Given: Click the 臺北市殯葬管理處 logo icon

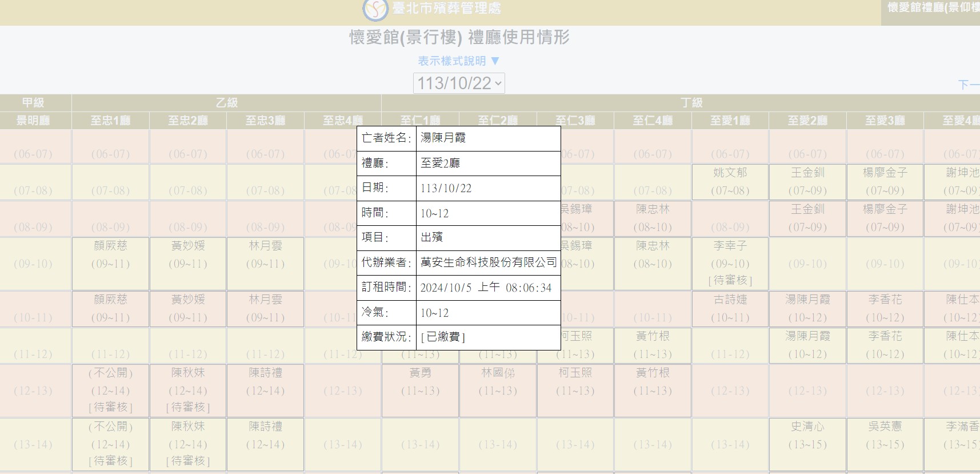Looking at the screenshot, I should (375, 9).
